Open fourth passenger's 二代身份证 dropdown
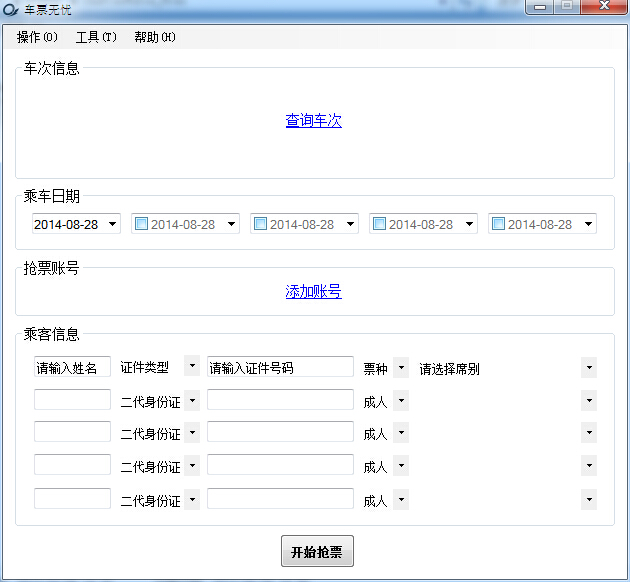 click(x=192, y=500)
